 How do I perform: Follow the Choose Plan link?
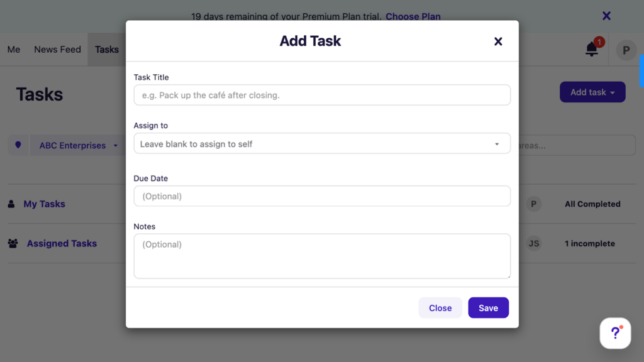click(x=413, y=16)
